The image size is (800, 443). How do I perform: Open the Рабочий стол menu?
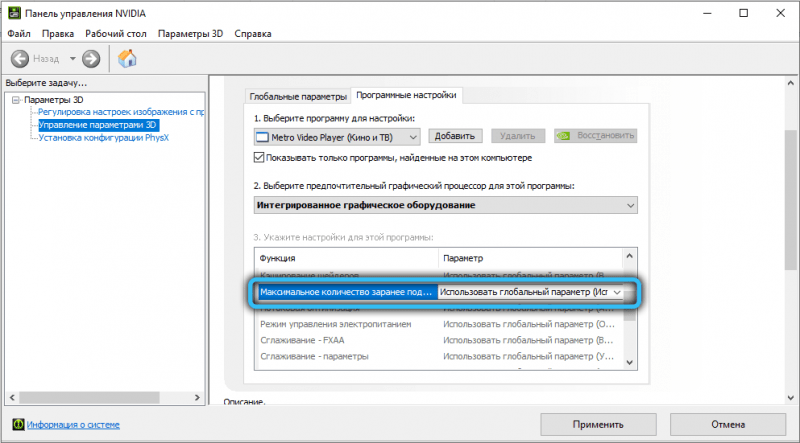[116, 34]
